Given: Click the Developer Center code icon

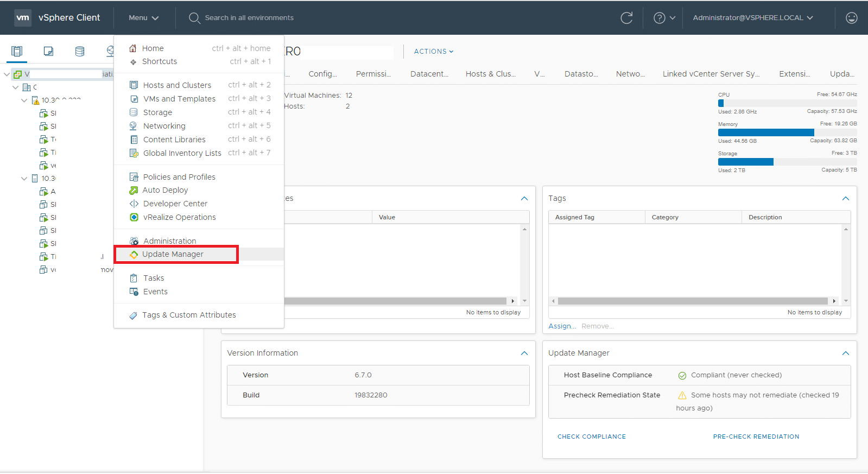Looking at the screenshot, I should 134,204.
